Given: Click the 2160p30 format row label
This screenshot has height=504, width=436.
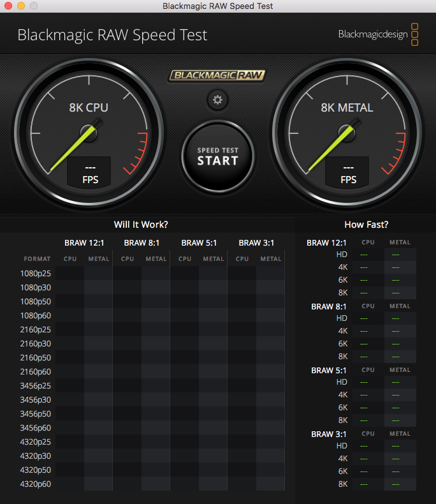Looking at the screenshot, I should coord(36,344).
